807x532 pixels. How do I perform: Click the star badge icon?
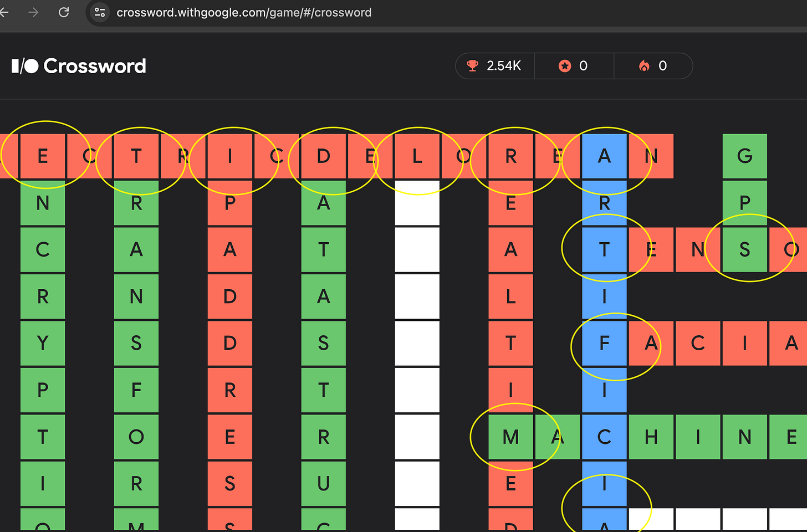[x=564, y=66]
